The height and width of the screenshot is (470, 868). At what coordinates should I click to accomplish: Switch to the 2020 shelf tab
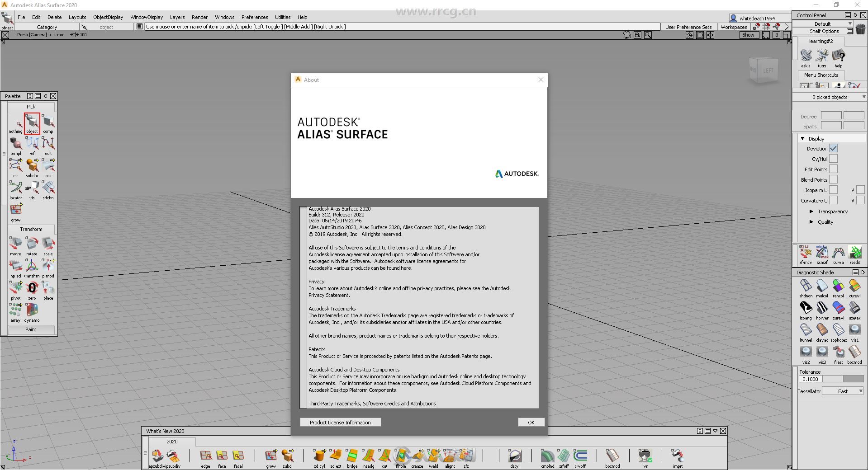[172, 442]
